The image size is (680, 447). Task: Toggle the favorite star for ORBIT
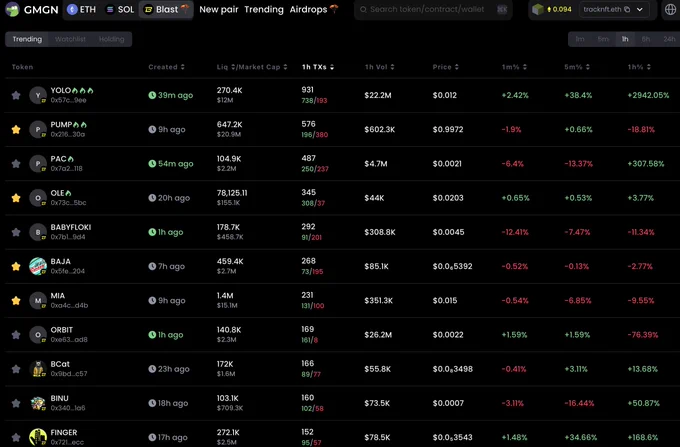(16, 335)
